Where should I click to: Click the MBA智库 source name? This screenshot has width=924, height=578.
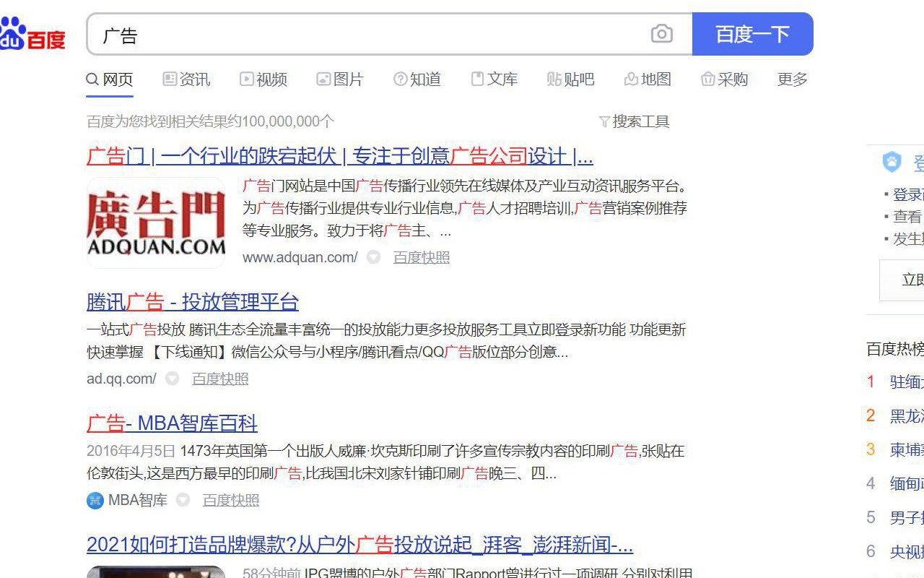pyautogui.click(x=138, y=500)
